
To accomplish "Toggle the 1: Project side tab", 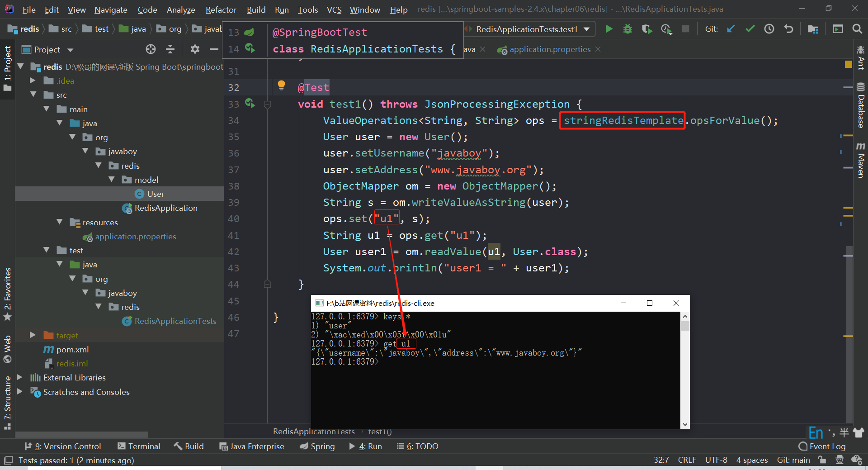I will point(8,68).
